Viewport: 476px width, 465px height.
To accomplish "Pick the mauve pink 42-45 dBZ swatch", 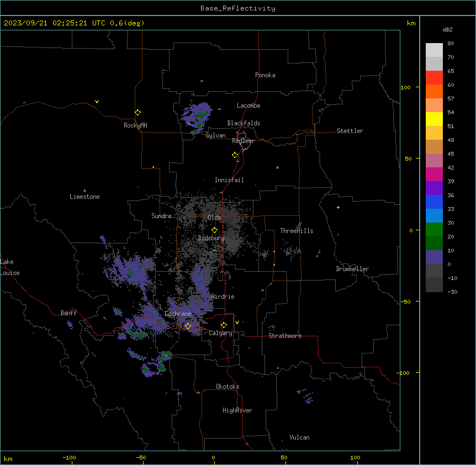I will click(x=434, y=160).
